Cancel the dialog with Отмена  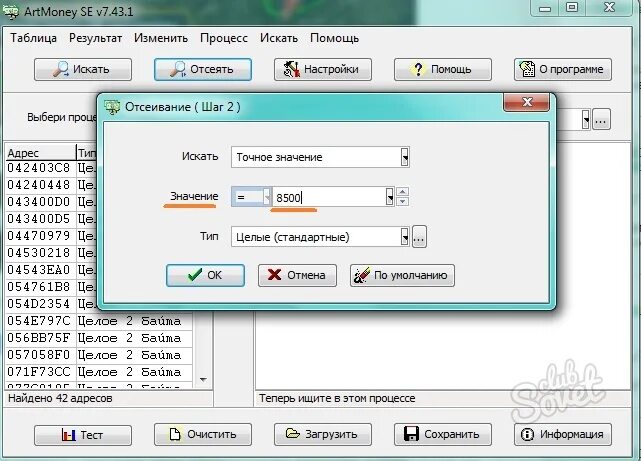coord(297,275)
